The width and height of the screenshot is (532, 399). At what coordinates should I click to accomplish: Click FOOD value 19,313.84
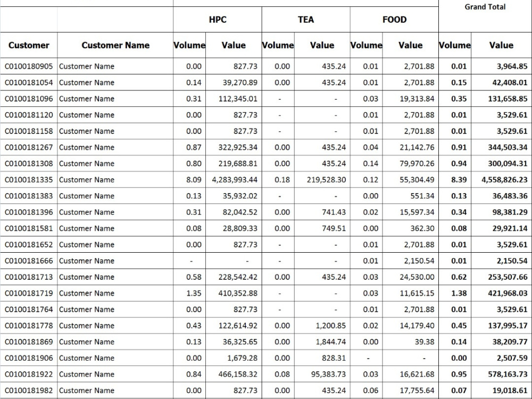[417, 99]
